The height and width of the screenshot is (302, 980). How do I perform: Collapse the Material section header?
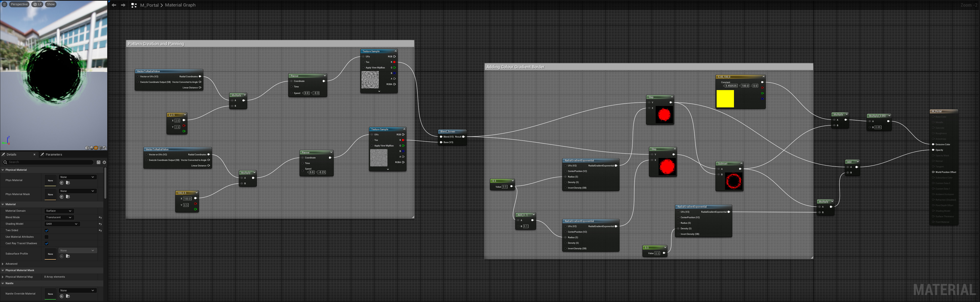(3, 204)
